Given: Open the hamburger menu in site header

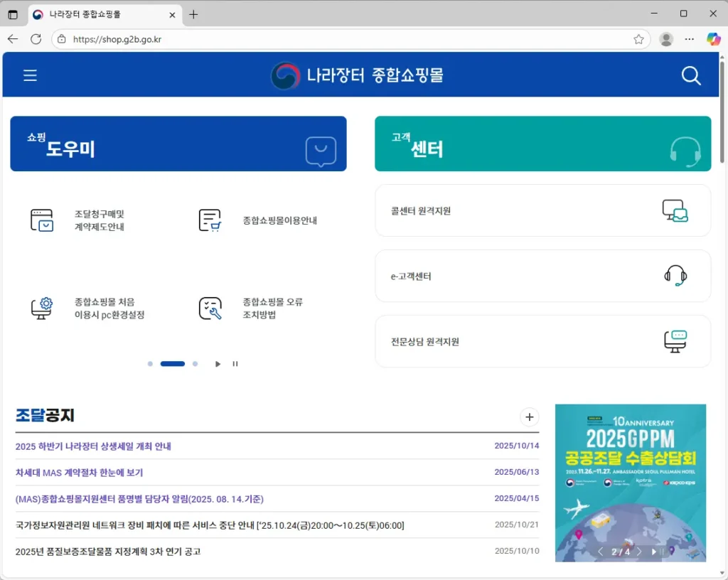Looking at the screenshot, I should tap(30, 75).
